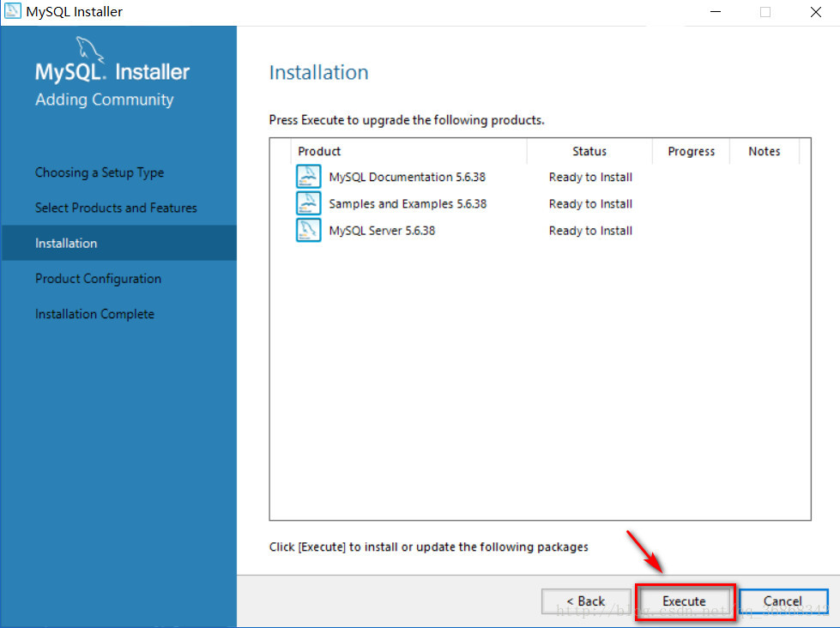Click the Progress column header
The height and width of the screenshot is (628, 840).
(691, 151)
